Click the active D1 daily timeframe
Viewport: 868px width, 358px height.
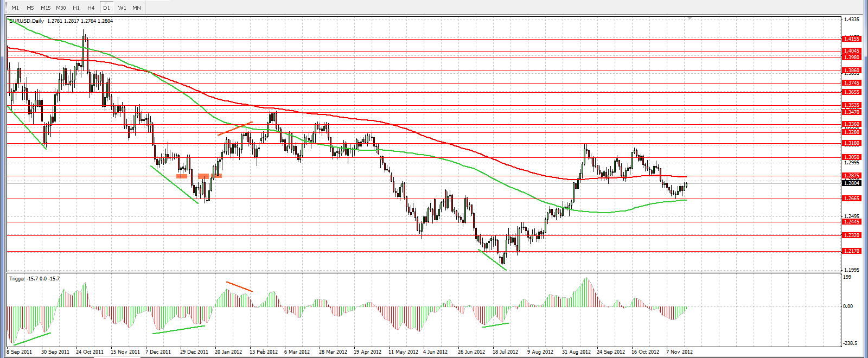point(106,8)
